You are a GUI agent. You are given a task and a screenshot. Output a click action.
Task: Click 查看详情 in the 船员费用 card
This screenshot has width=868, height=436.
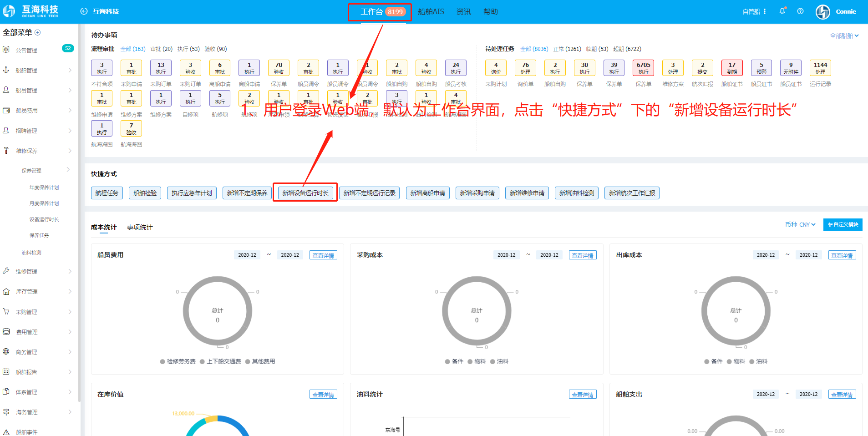[x=323, y=255]
